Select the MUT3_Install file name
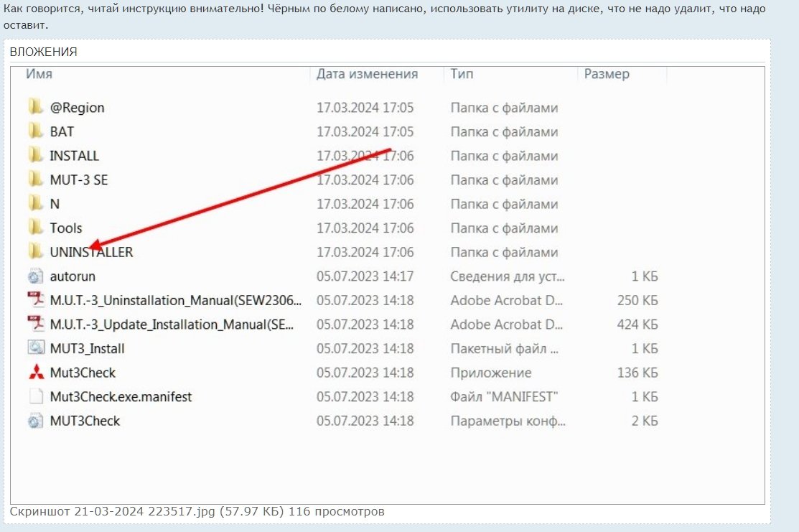The height and width of the screenshot is (532, 799). tap(87, 348)
